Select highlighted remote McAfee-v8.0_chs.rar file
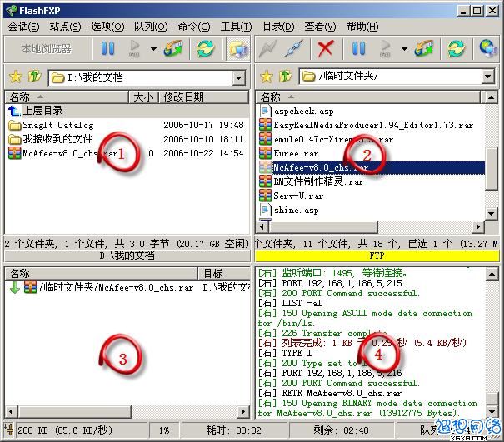504x442 pixels. coord(372,167)
